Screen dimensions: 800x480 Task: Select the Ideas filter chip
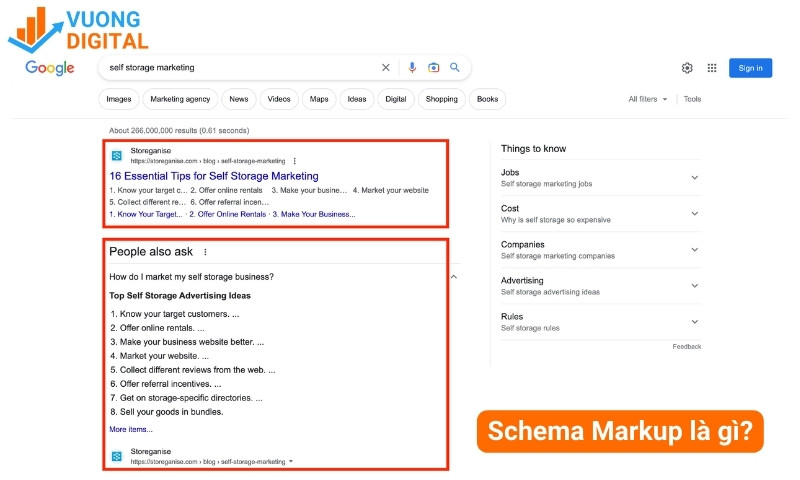point(357,99)
